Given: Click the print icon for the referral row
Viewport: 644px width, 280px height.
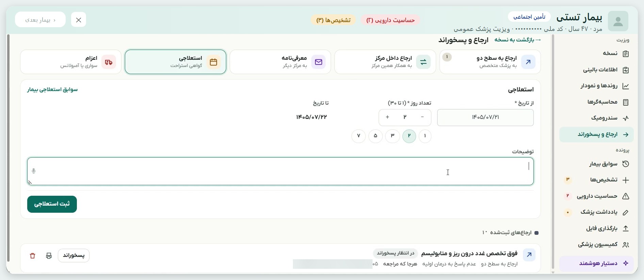Looking at the screenshot, I should pos(49,256).
